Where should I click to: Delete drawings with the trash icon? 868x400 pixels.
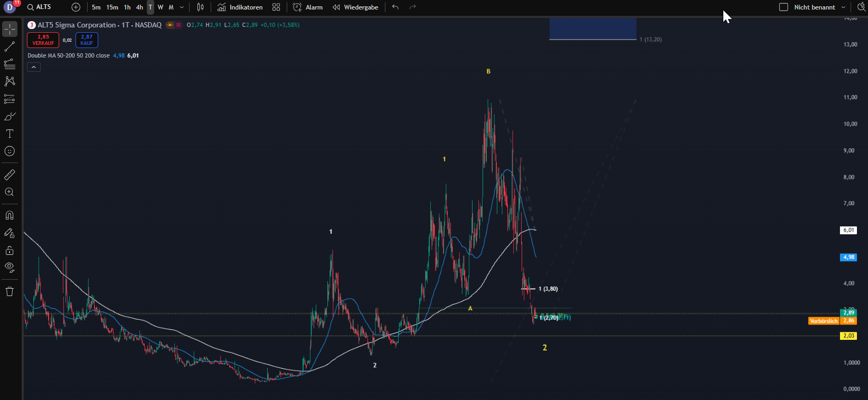[x=10, y=292]
